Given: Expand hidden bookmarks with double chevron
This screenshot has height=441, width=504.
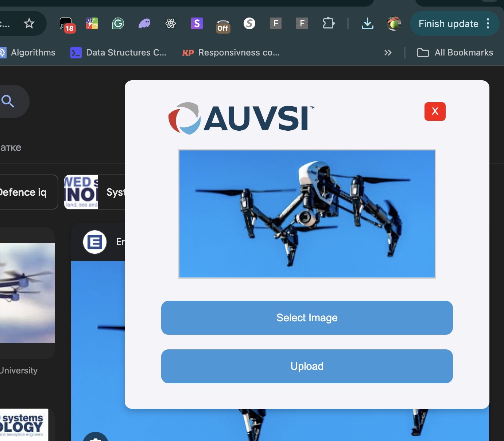Looking at the screenshot, I should tap(388, 53).
